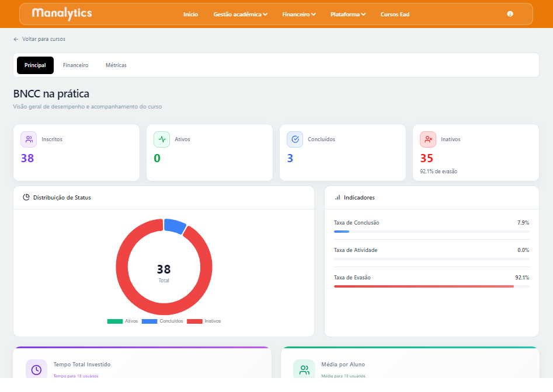The width and height of the screenshot is (553, 392).
Task: Open the Cursos Ead navigation link
Action: coord(395,14)
